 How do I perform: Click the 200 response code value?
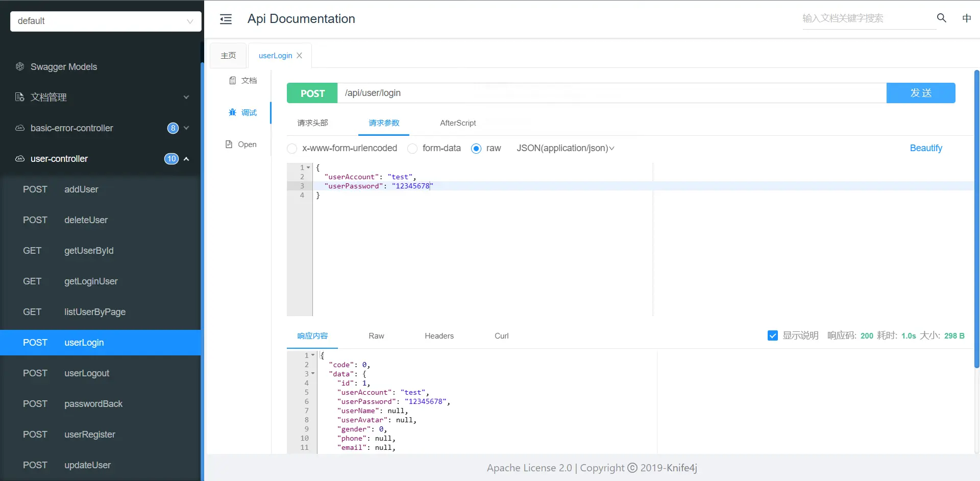coord(867,336)
